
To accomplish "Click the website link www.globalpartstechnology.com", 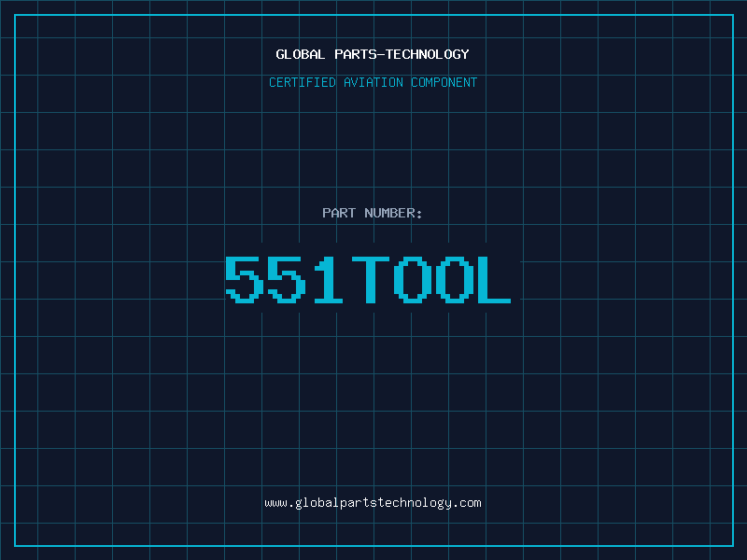I will tap(373, 503).
